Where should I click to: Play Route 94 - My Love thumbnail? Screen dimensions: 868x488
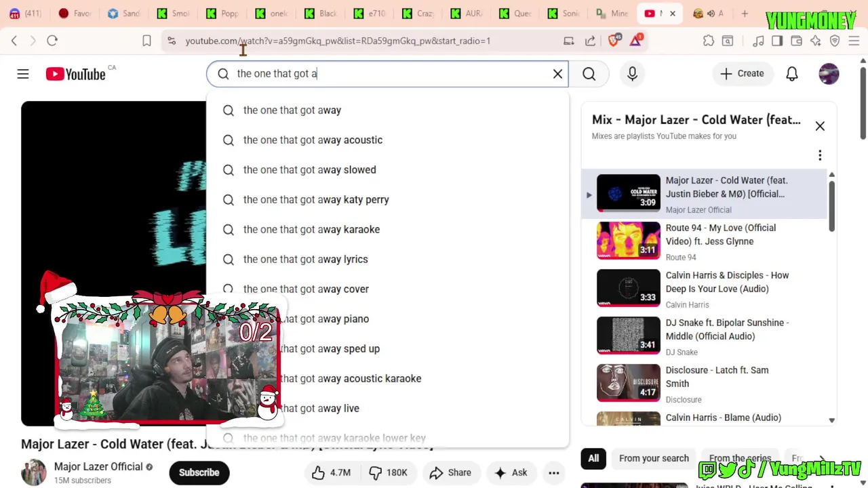pos(628,241)
